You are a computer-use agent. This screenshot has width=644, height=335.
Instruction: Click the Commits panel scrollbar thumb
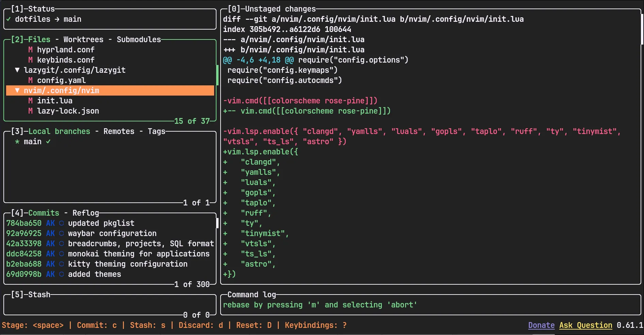coord(217,223)
